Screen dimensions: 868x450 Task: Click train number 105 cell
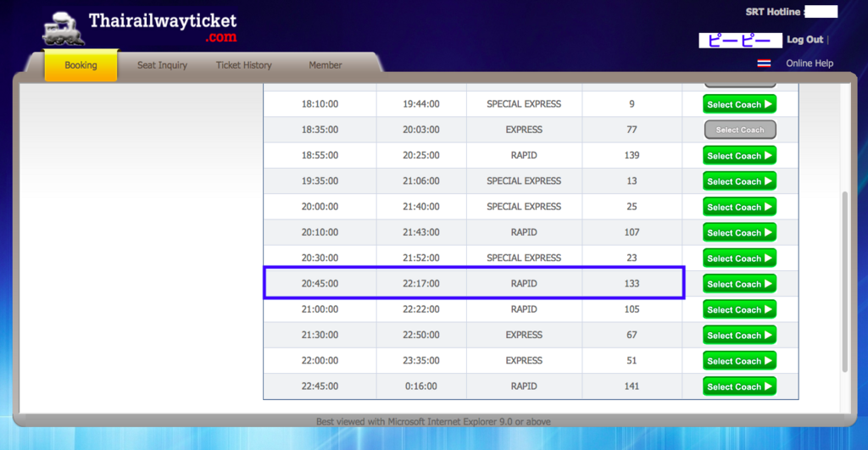632,309
